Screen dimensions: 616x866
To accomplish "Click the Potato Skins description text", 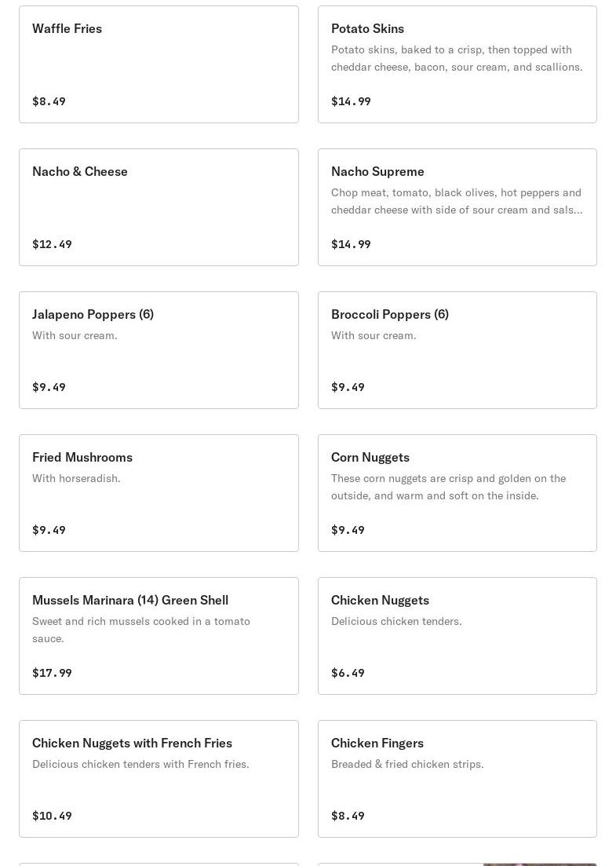I will 457,58.
